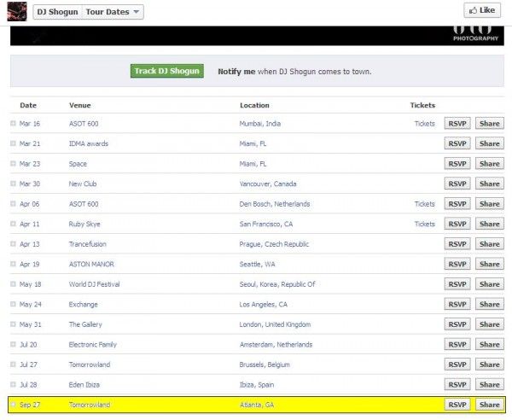Share the Exchange Los Angeles event

click(490, 304)
